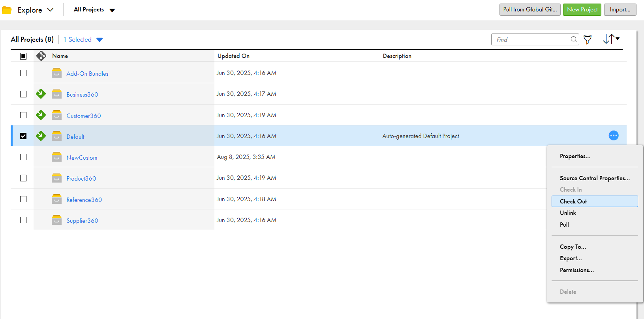Toggle the select-all header checkbox
The image size is (644, 319).
(23, 56)
